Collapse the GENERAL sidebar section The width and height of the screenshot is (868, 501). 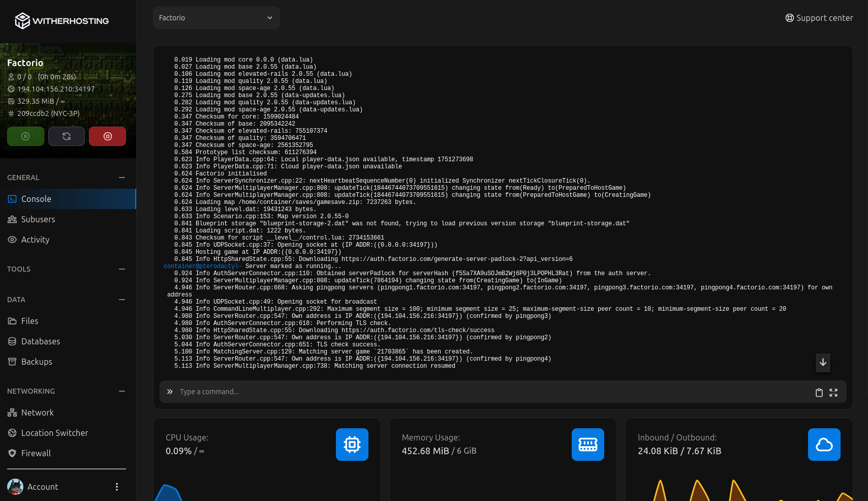point(122,178)
